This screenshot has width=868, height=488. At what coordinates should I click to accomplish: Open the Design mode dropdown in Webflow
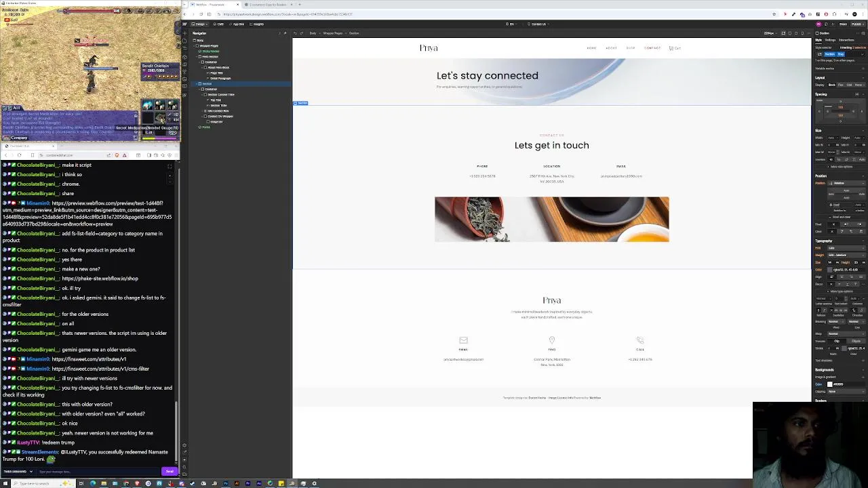[200, 24]
